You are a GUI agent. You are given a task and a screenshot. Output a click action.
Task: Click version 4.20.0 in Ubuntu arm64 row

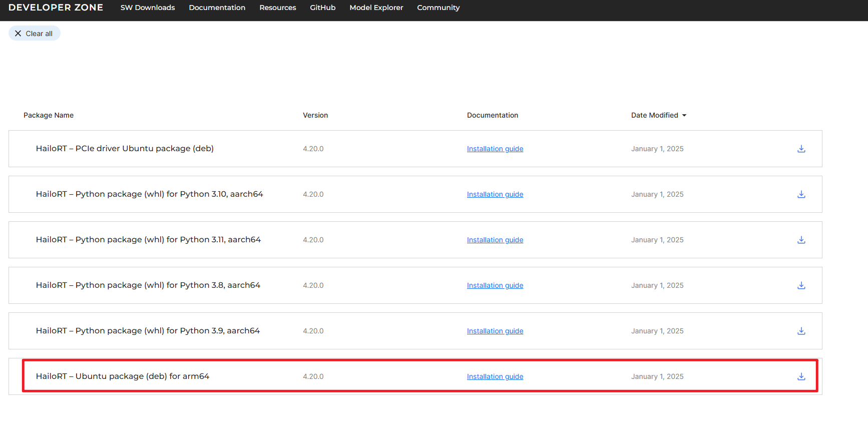click(313, 376)
